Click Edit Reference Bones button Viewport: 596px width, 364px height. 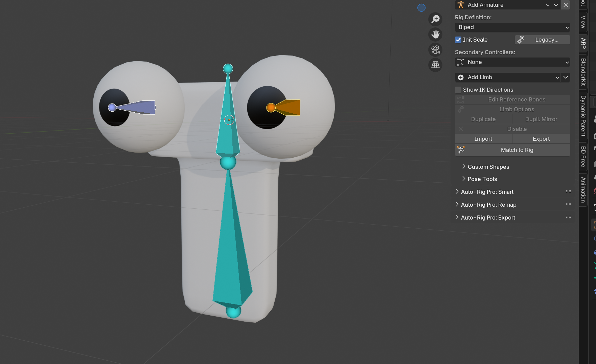point(512,99)
